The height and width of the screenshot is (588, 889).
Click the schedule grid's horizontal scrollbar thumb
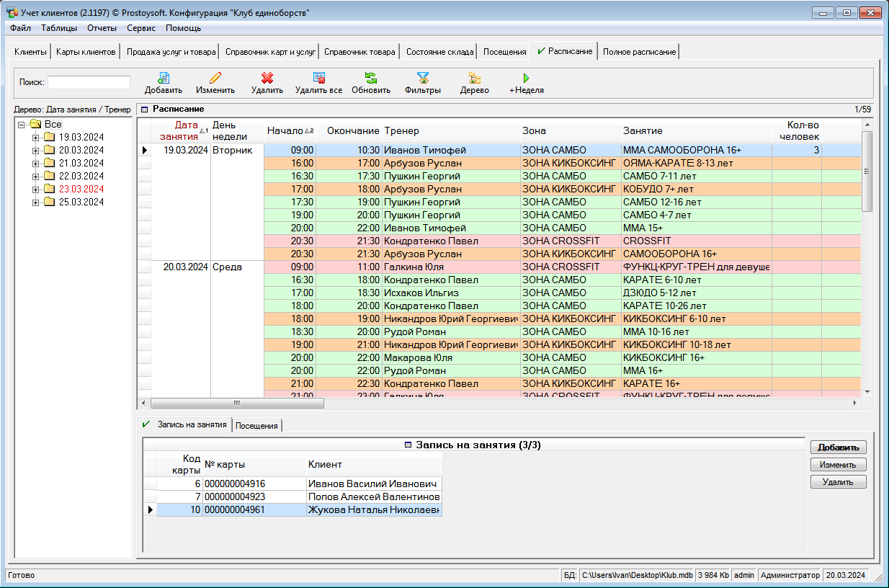click(x=237, y=404)
